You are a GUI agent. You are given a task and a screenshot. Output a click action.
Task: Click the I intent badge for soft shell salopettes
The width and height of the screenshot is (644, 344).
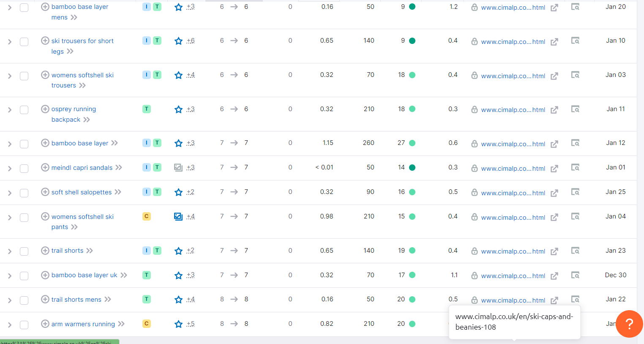coord(147,192)
